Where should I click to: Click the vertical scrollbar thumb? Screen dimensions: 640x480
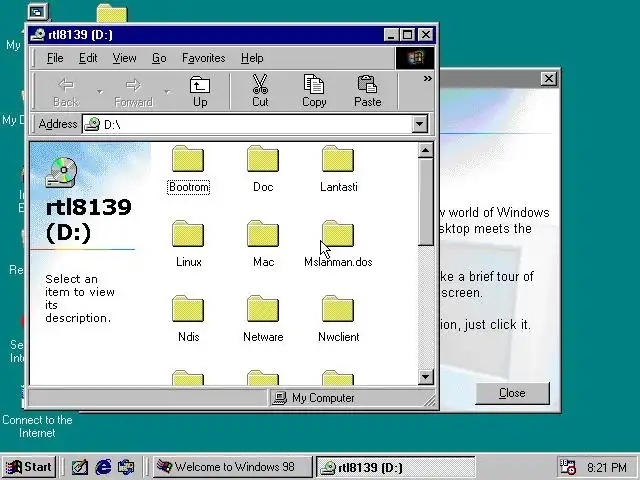click(x=426, y=202)
